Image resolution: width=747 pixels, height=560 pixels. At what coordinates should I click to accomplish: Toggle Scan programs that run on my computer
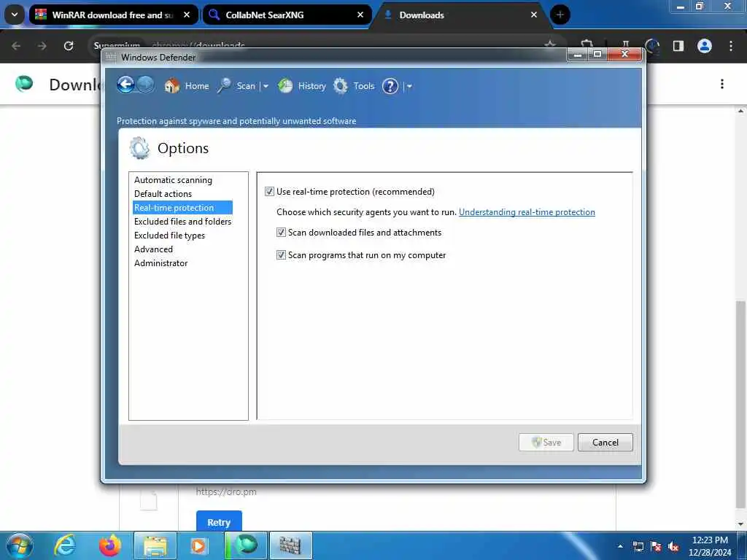pyautogui.click(x=281, y=254)
